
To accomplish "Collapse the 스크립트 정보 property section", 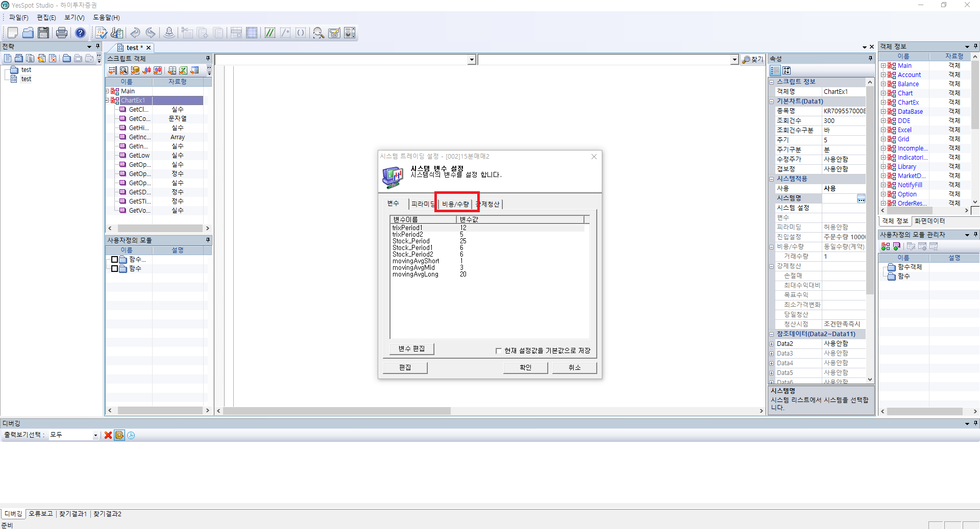I will point(772,82).
